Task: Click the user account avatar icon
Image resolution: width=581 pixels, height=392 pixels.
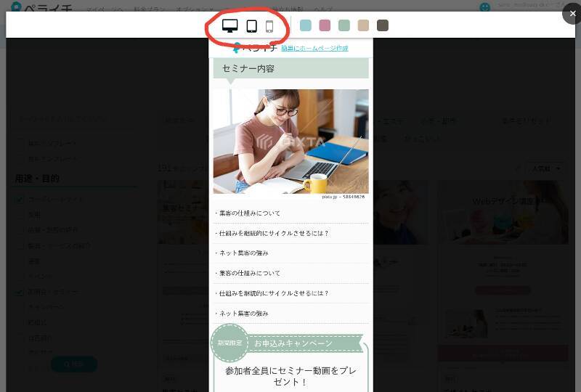Action: [485, 7]
